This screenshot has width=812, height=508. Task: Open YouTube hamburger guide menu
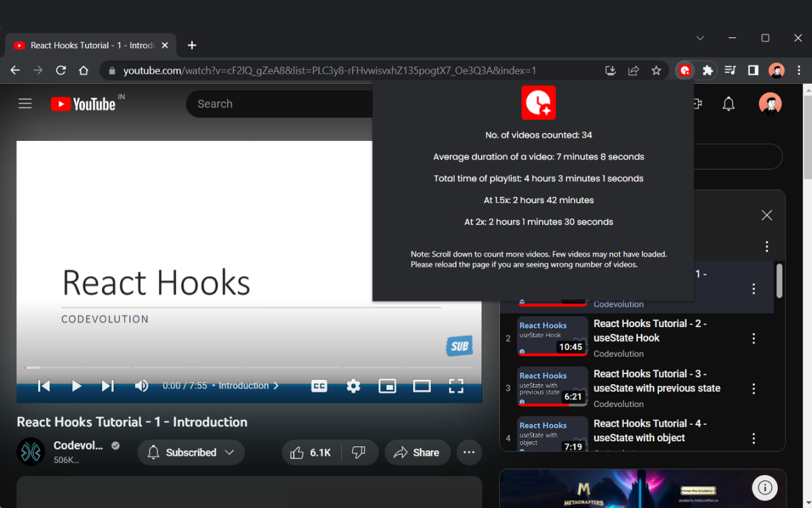pos(25,104)
